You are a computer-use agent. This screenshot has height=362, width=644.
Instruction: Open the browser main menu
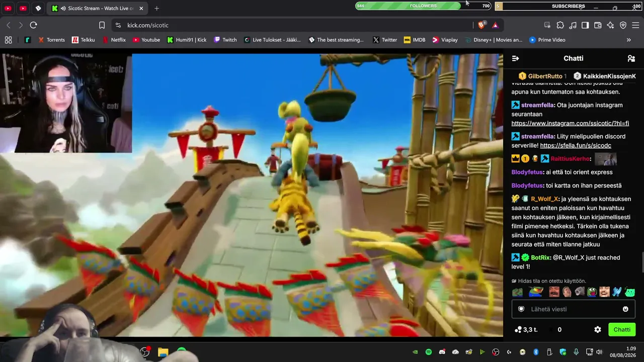coord(636,25)
